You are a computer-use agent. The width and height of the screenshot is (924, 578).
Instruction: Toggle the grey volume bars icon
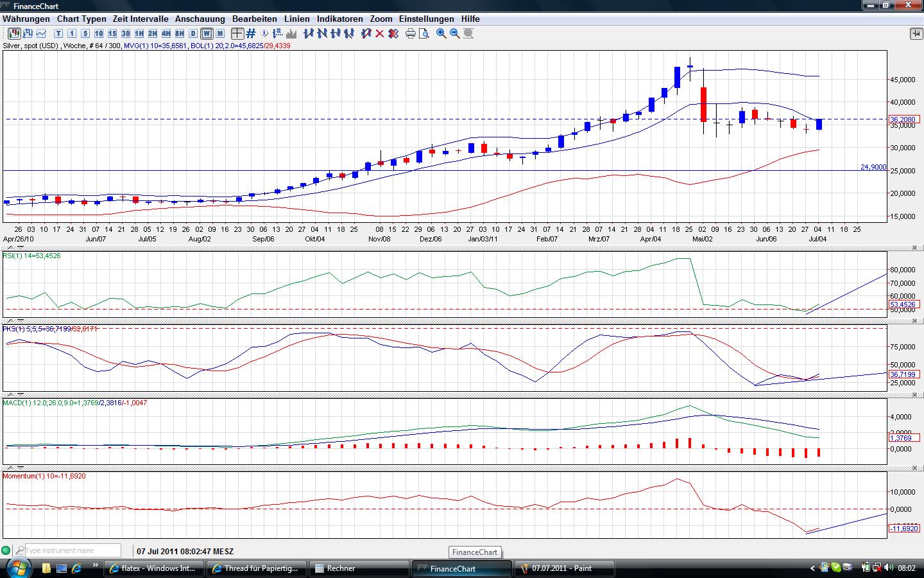pos(292,33)
